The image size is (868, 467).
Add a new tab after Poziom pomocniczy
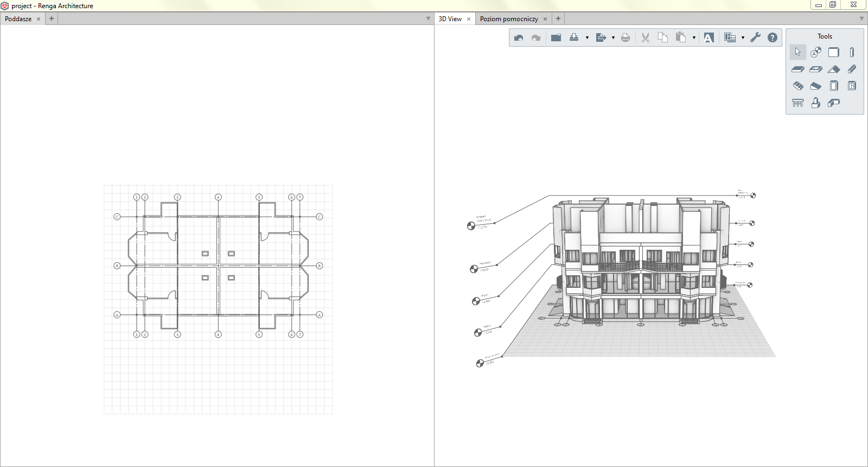(558, 18)
